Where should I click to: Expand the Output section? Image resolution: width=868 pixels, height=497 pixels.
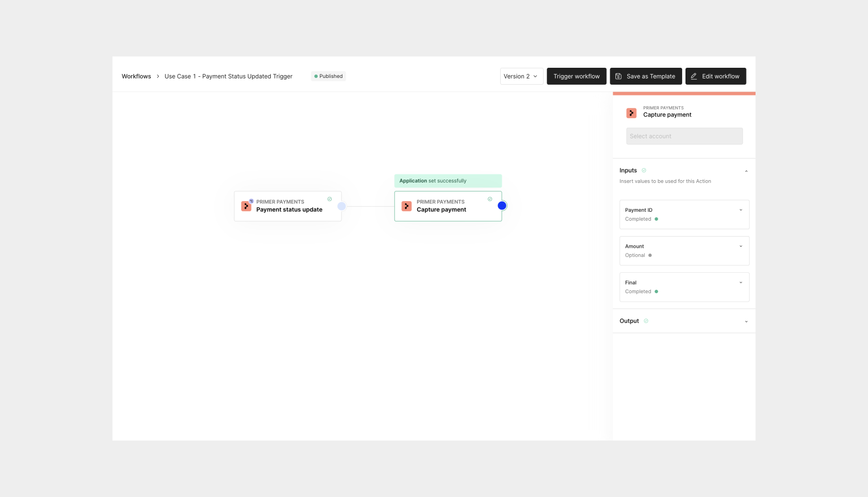click(746, 321)
